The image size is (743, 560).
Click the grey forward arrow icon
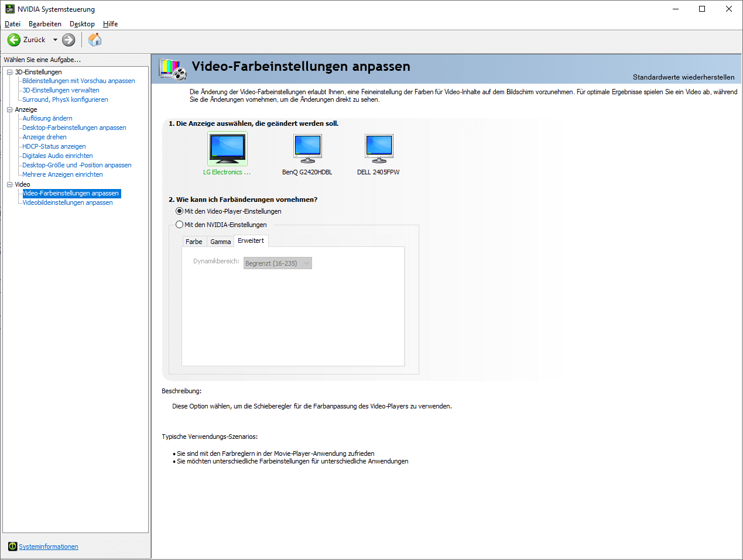[69, 40]
